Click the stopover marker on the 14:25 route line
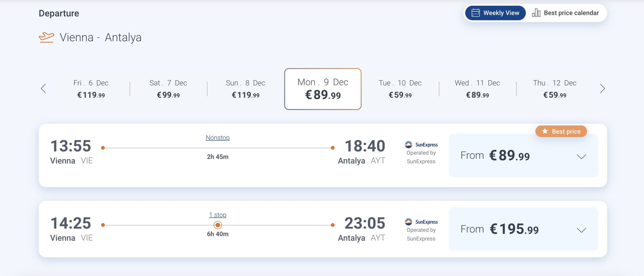Image resolution: width=644 pixels, height=276 pixels. coord(218,225)
